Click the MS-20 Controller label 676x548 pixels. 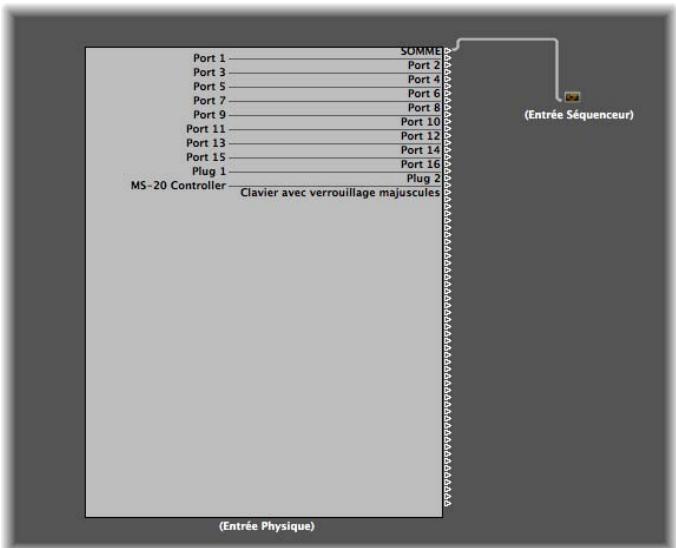(178, 185)
